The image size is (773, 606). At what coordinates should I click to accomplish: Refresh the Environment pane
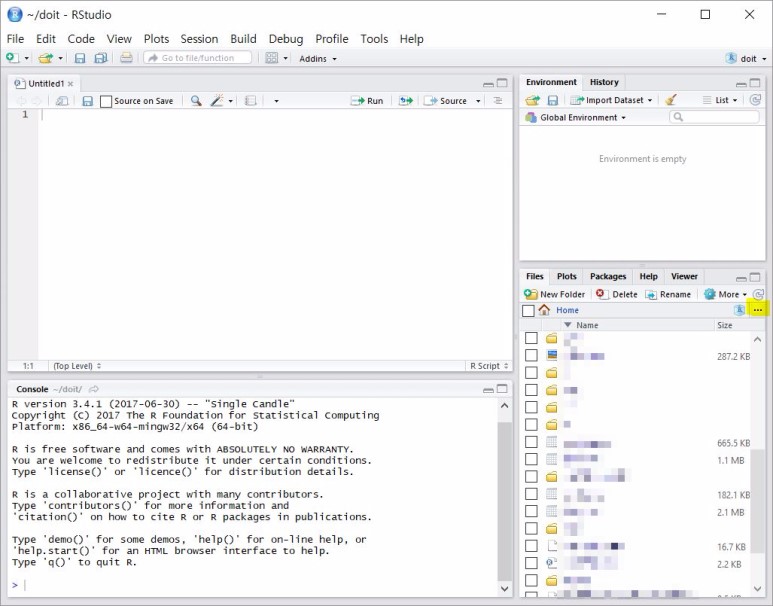tap(755, 100)
